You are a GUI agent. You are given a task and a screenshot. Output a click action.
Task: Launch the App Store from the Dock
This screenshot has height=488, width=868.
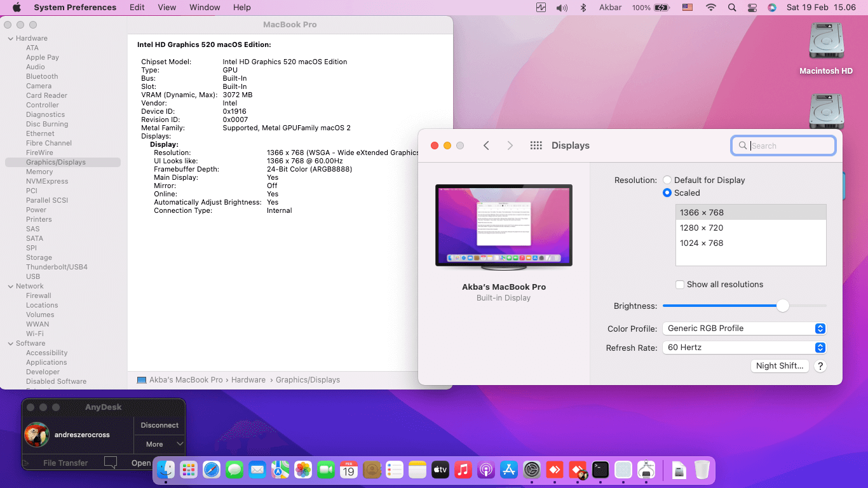click(x=509, y=470)
